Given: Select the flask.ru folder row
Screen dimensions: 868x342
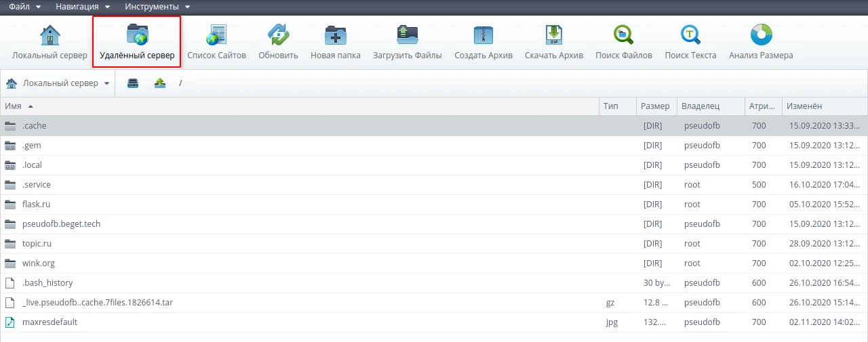Looking at the screenshot, I should coord(37,205).
